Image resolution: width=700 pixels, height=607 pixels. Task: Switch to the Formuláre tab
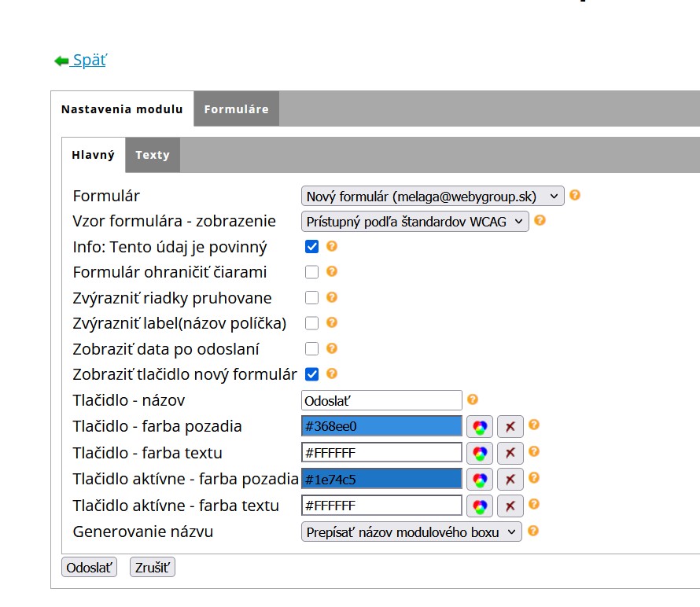click(x=236, y=109)
